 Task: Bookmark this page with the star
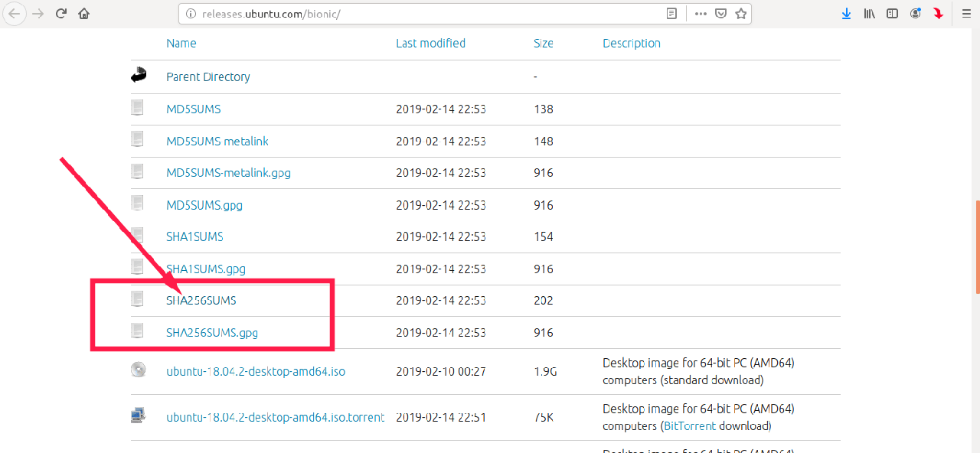740,14
